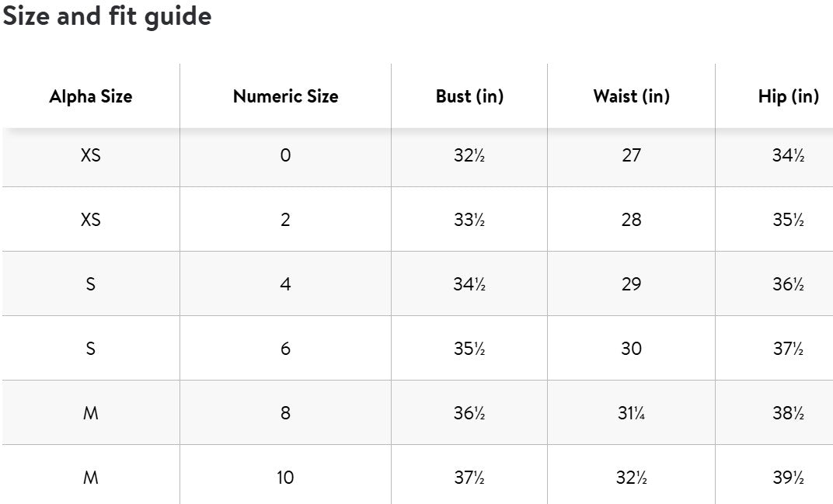Click numeric size 2 cell
Screen dimensions: 833x504
[285, 220]
